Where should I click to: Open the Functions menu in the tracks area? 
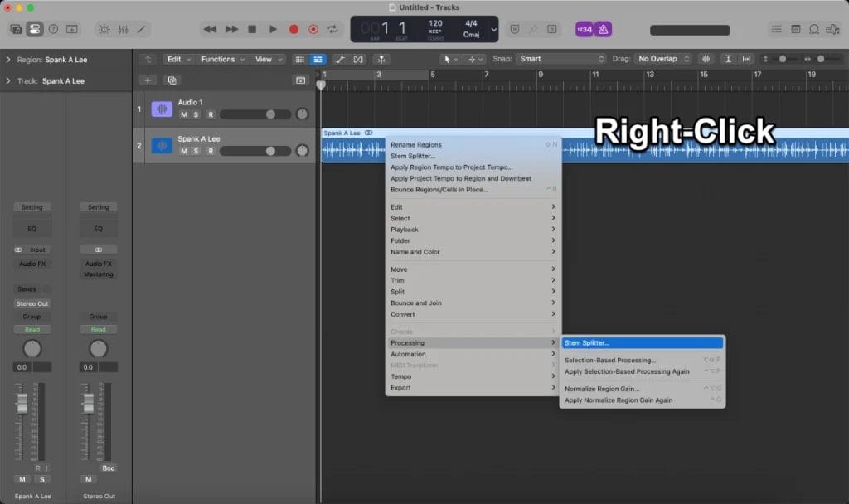click(x=218, y=59)
